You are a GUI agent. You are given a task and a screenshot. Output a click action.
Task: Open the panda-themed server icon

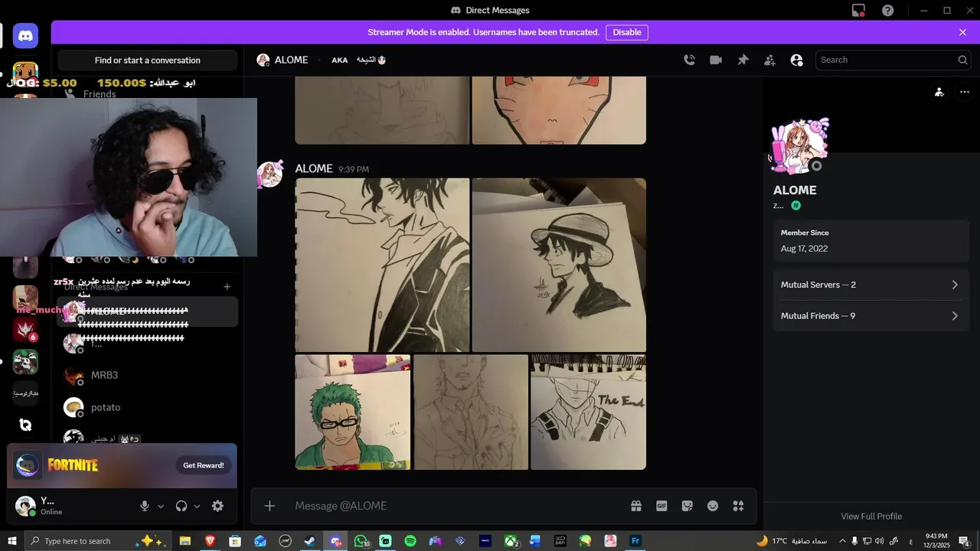25,361
